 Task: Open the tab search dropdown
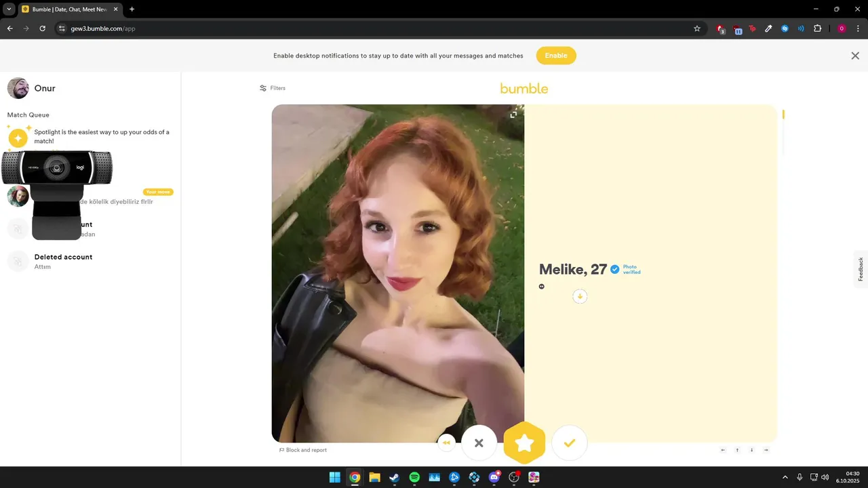pos(9,9)
